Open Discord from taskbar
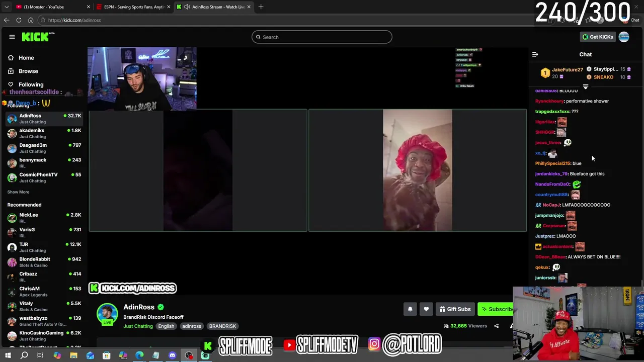The width and height of the screenshot is (644, 362). click(173, 356)
